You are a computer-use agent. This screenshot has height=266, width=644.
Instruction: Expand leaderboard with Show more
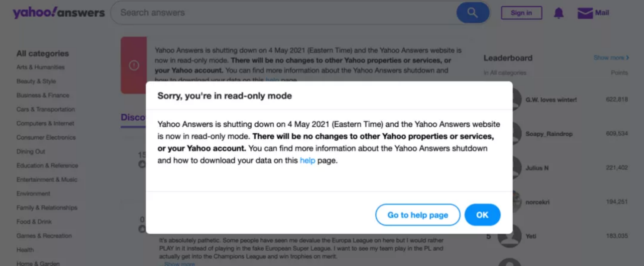tap(611, 58)
